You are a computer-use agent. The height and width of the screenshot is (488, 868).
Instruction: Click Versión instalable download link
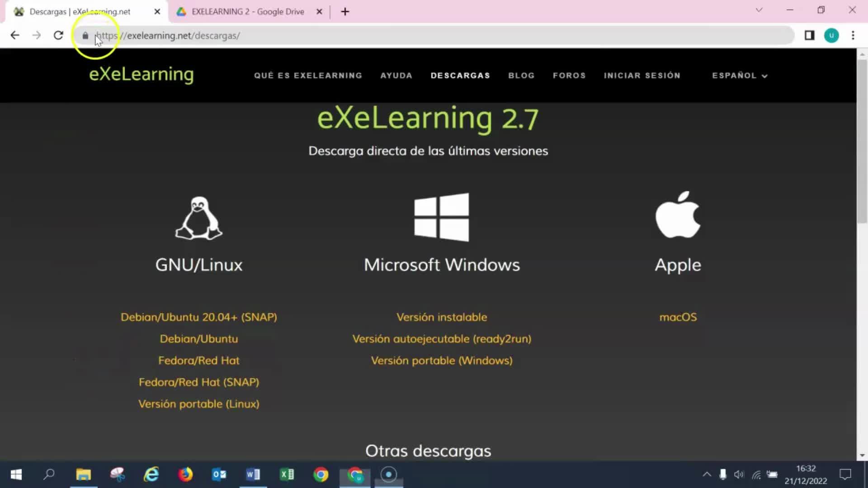coord(441,317)
